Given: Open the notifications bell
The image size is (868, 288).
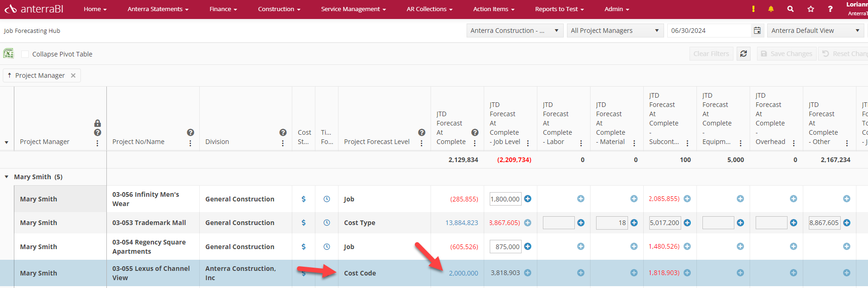Looking at the screenshot, I should [x=771, y=9].
